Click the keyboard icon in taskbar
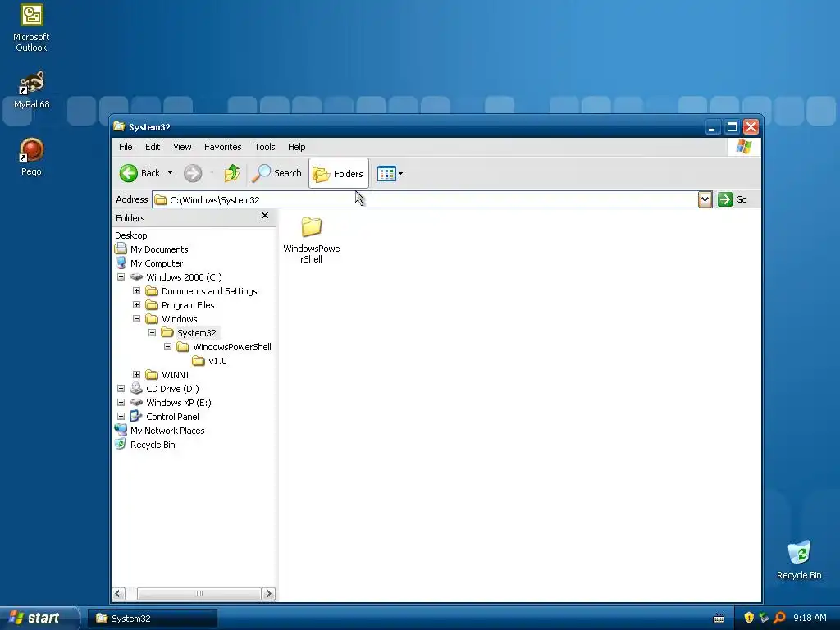Viewport: 840px width, 630px height. tap(719, 619)
